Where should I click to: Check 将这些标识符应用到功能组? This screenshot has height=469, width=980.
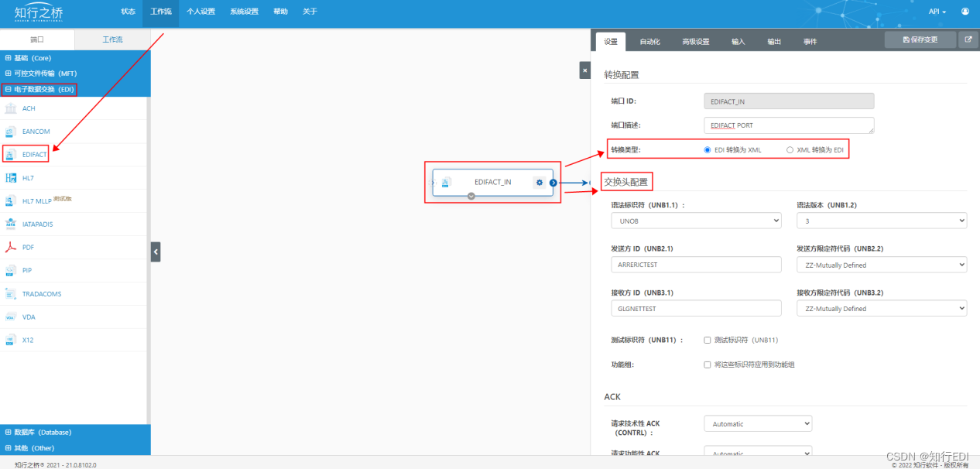pos(707,364)
